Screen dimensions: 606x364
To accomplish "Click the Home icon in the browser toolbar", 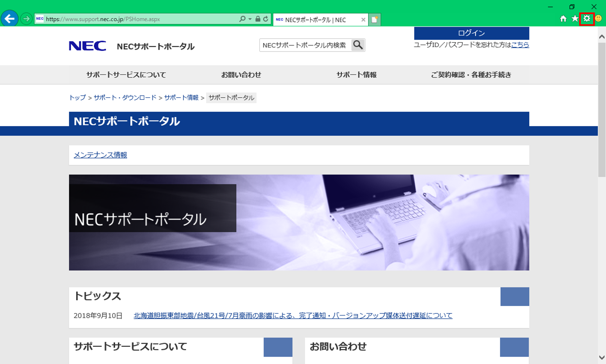I will pyautogui.click(x=563, y=19).
